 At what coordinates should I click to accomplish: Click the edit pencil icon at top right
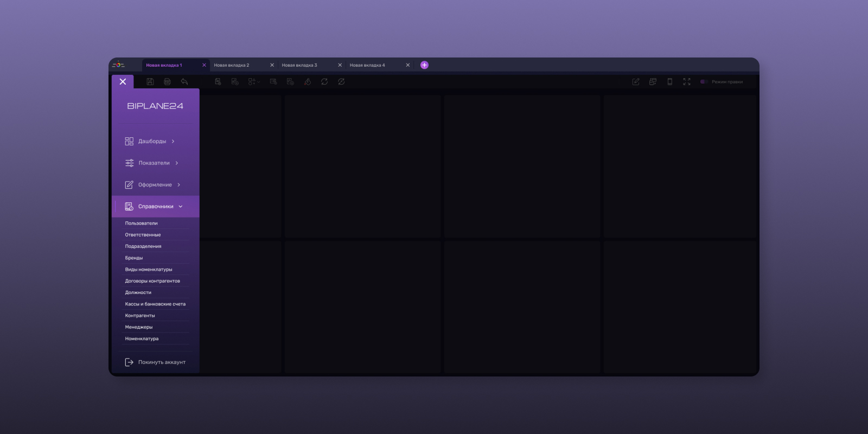(x=636, y=81)
